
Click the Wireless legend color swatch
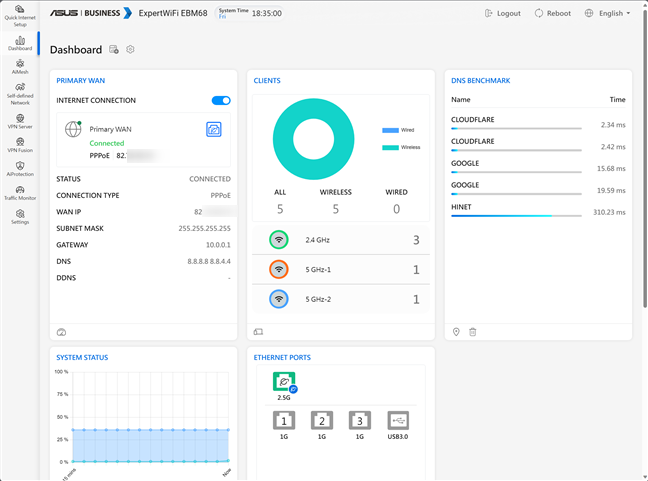390,148
